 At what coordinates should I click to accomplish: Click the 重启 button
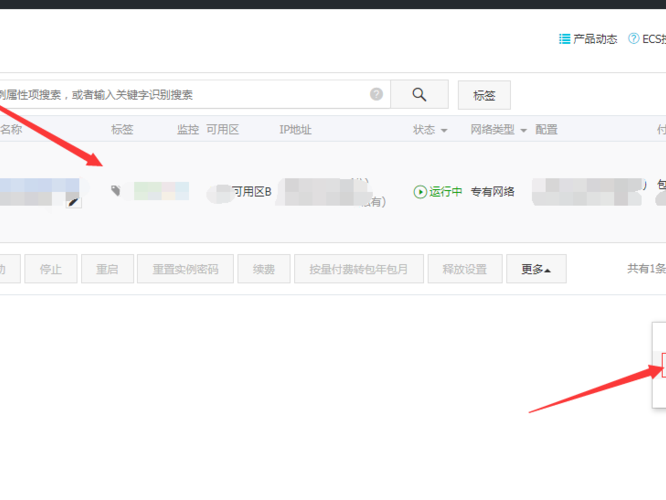[x=107, y=269]
